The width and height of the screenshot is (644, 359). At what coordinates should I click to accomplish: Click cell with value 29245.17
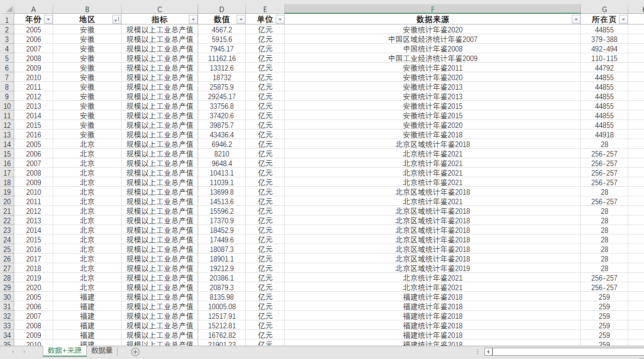[x=222, y=96]
